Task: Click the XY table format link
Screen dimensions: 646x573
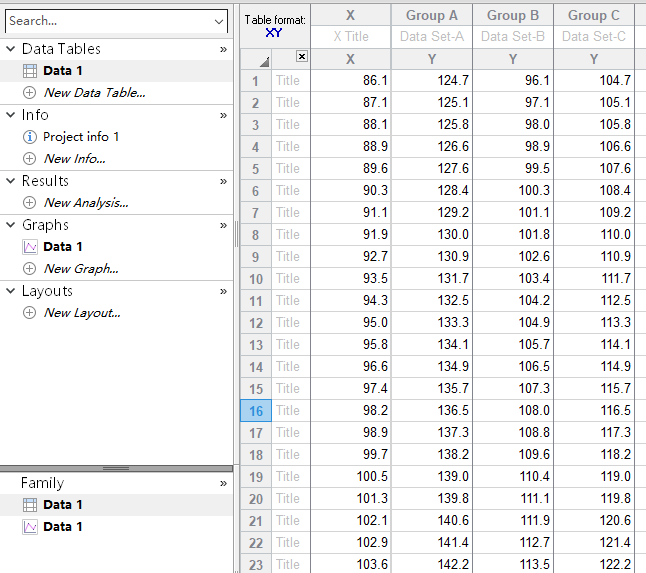Action: pos(274,33)
